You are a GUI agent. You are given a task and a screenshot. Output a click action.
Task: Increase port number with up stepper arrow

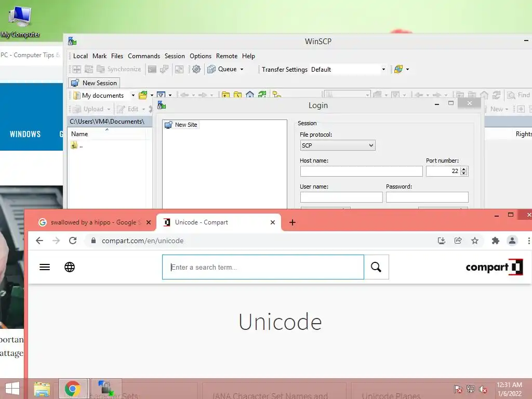(464, 169)
